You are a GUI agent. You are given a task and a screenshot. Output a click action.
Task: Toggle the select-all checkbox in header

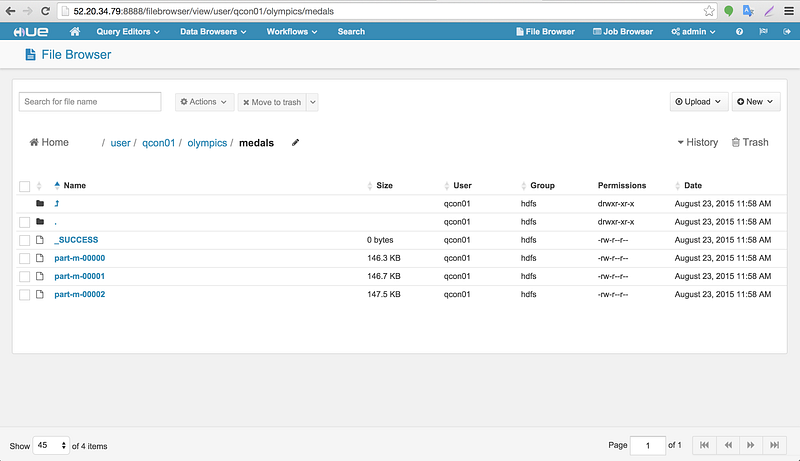click(24, 186)
